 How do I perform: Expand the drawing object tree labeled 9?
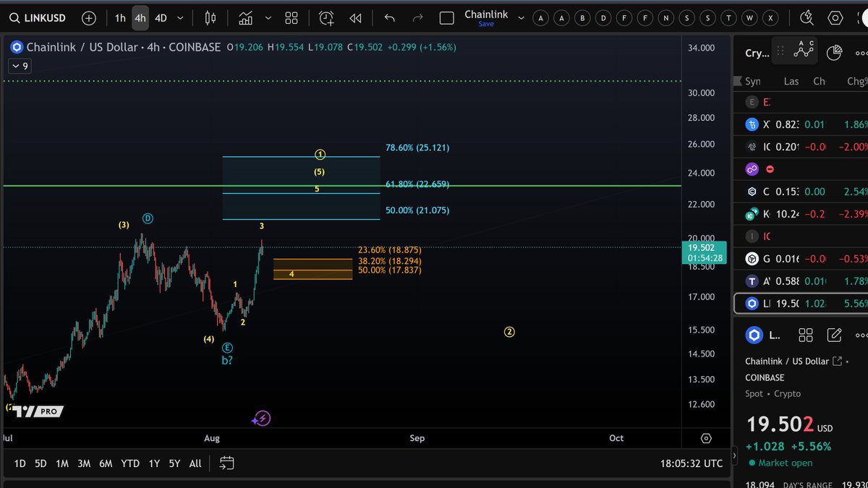(x=20, y=66)
